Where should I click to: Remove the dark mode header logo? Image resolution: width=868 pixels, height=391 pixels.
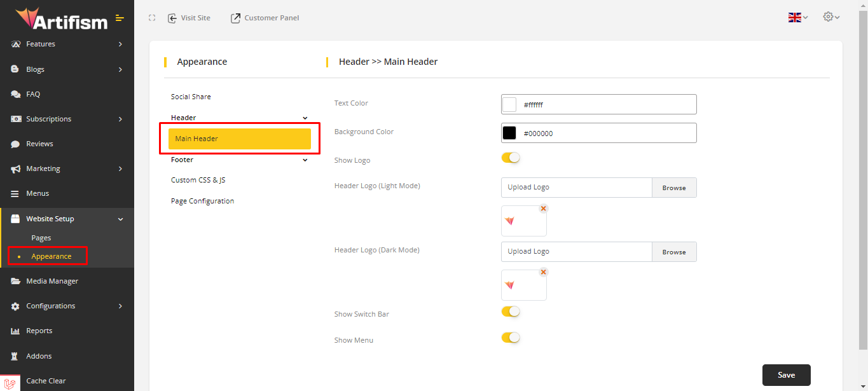(x=543, y=272)
